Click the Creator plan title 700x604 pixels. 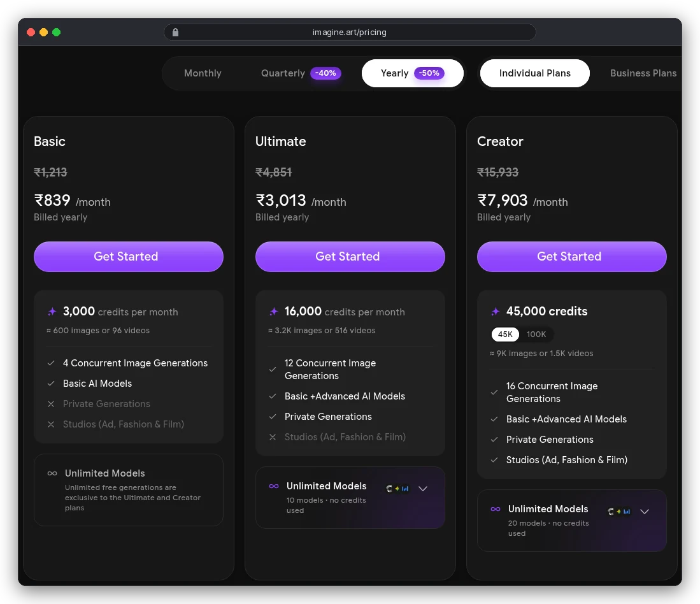(500, 141)
